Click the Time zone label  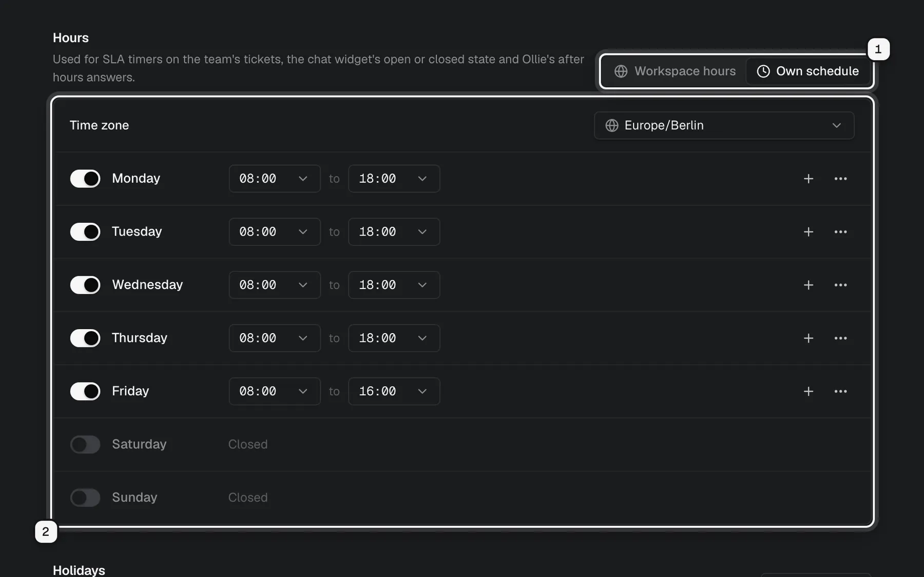[99, 125]
